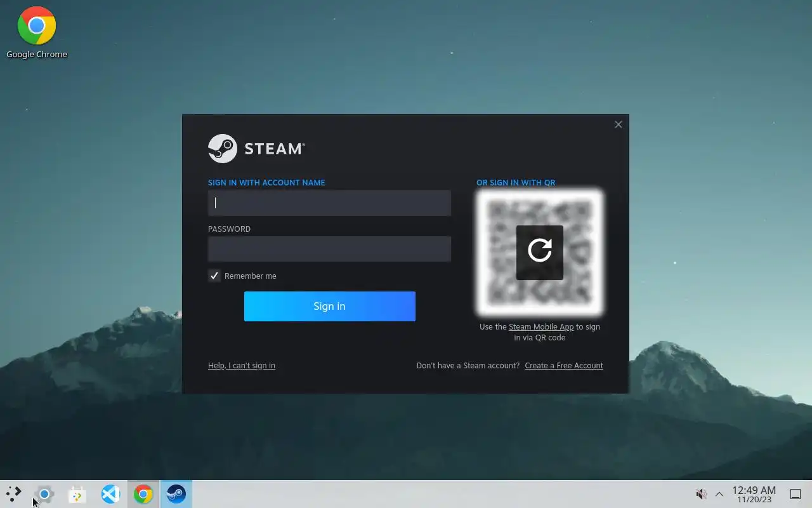This screenshot has width=812, height=508.
Task: Click the Steam logo in sign-in window
Action: tap(256, 149)
